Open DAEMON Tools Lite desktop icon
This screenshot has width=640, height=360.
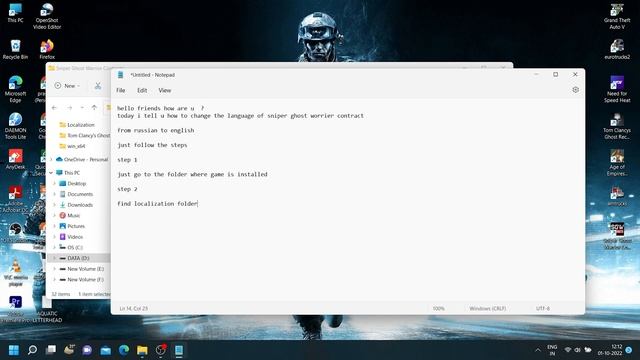click(x=15, y=126)
